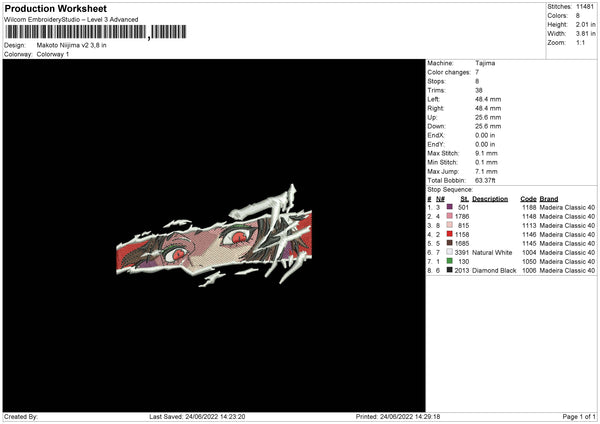
Task: Click the Width value 3.81 in
Action: pos(585,34)
